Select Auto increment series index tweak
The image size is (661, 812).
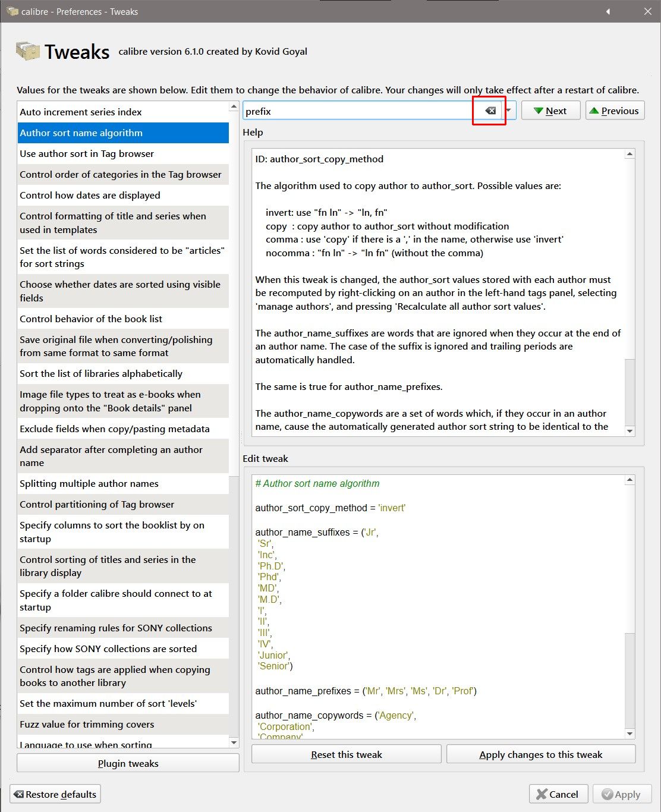pos(123,112)
